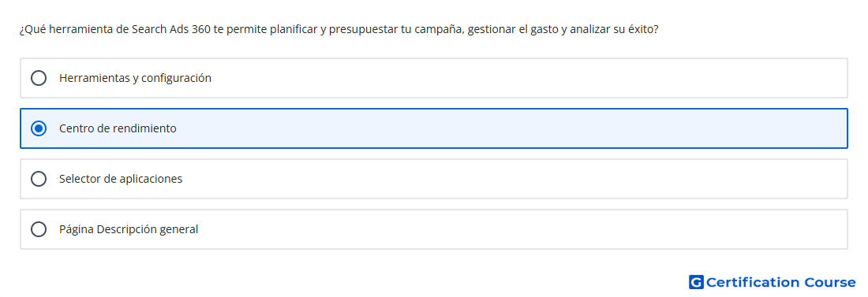This screenshot has height=297, width=868.
Task: Select the Herramientas y configuración radio button
Action: tap(39, 78)
